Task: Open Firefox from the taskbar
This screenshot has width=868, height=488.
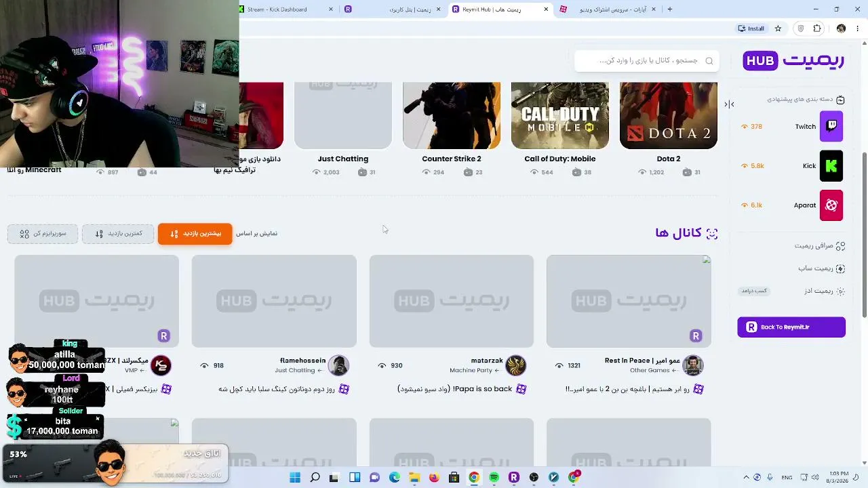Action: coord(434,478)
